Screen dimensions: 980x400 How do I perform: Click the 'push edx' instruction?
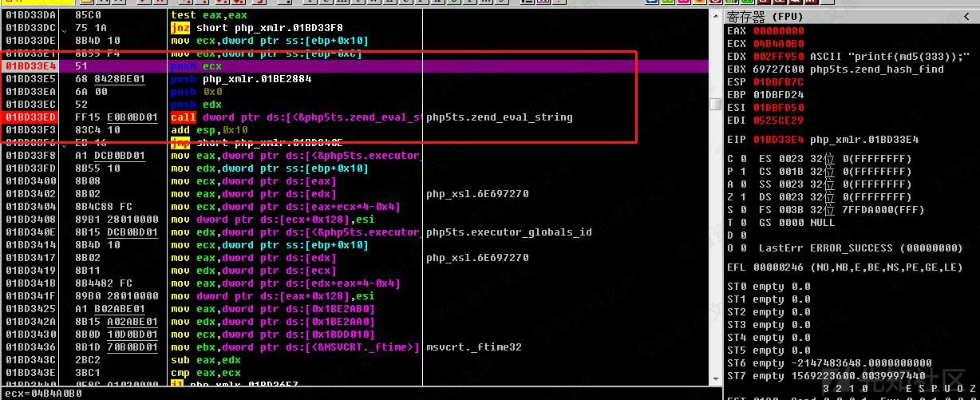tap(196, 105)
